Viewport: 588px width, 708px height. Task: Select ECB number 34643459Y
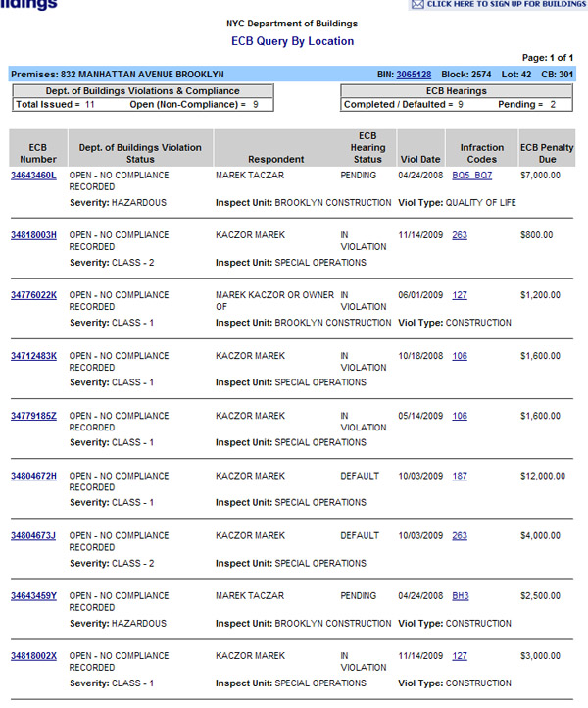click(x=34, y=596)
